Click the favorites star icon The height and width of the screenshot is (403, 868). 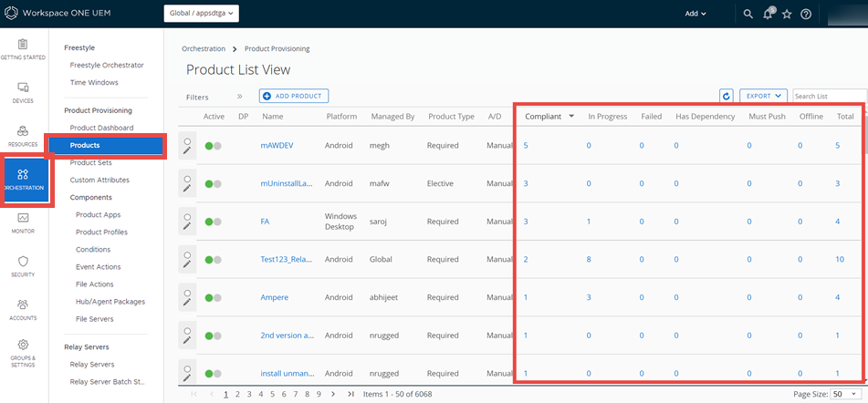pyautogui.click(x=787, y=15)
